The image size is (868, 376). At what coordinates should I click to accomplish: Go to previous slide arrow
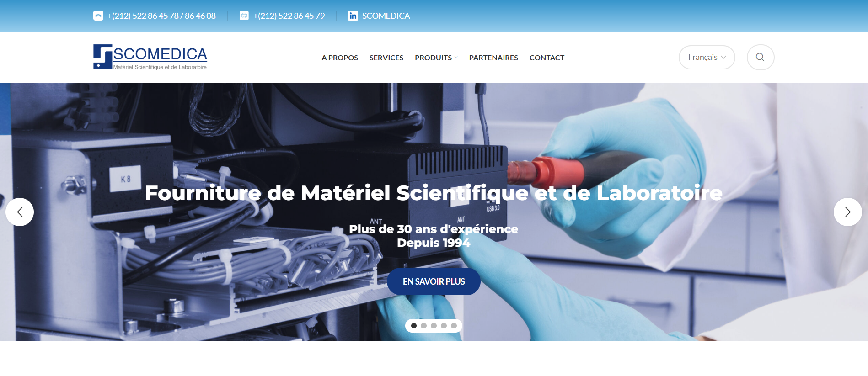[20, 212]
